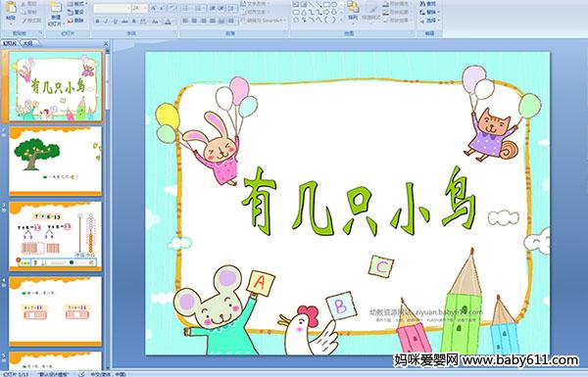Select slide 1 title thumbnail
588x377 pixels.
point(56,86)
